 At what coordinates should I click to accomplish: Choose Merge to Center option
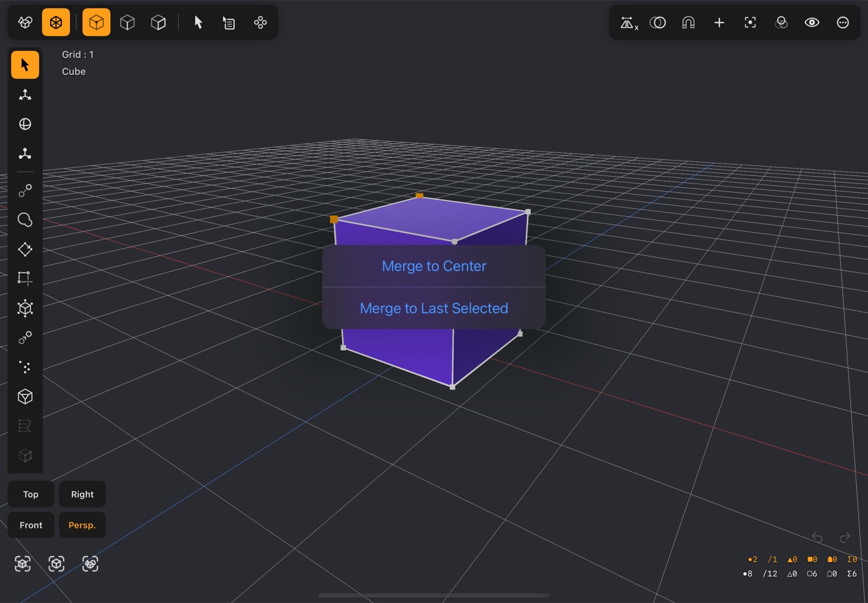(434, 266)
